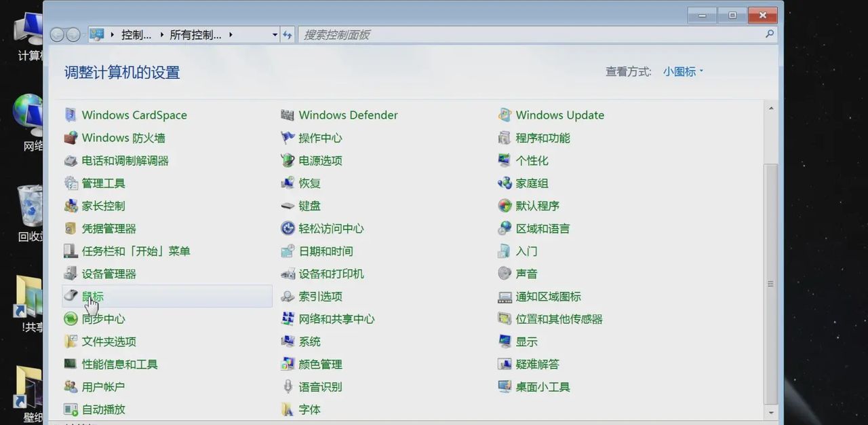Click the 家长控制 icon

pyautogui.click(x=71, y=206)
